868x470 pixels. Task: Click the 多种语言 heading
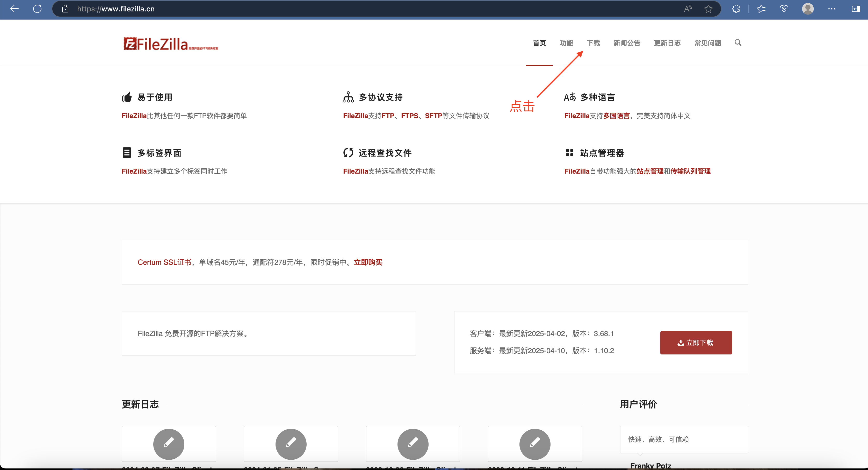click(x=597, y=97)
